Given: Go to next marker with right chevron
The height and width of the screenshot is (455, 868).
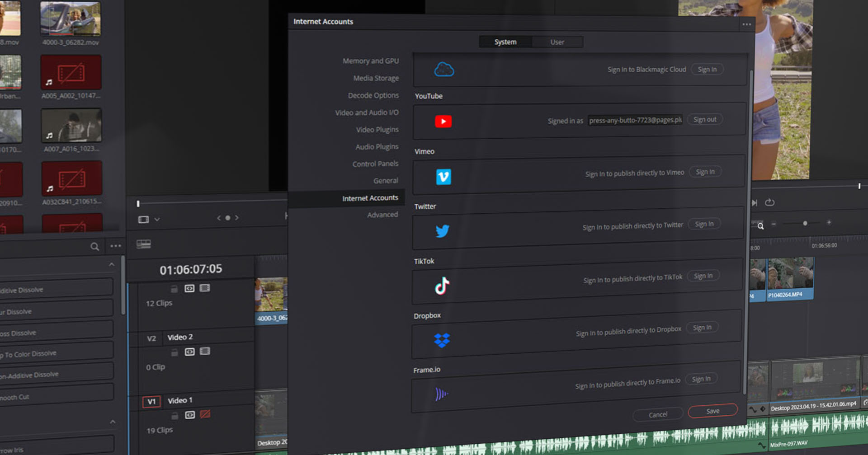Looking at the screenshot, I should pyautogui.click(x=236, y=217).
